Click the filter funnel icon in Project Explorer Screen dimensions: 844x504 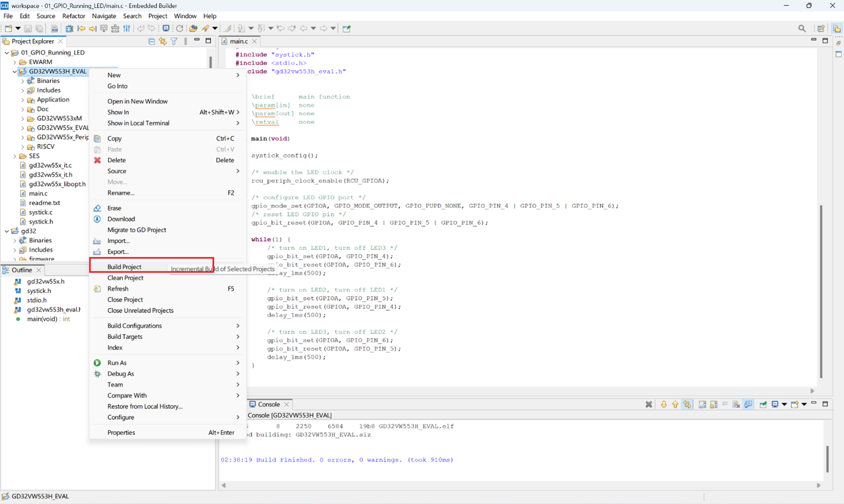(x=174, y=41)
